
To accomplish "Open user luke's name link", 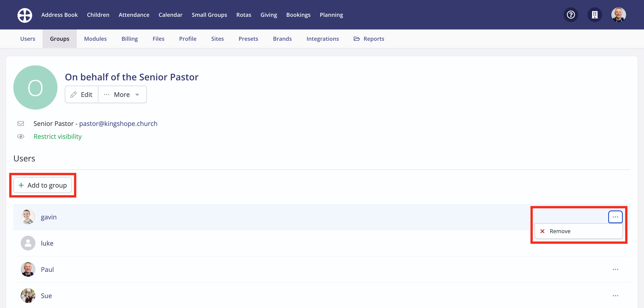I will click(x=47, y=243).
